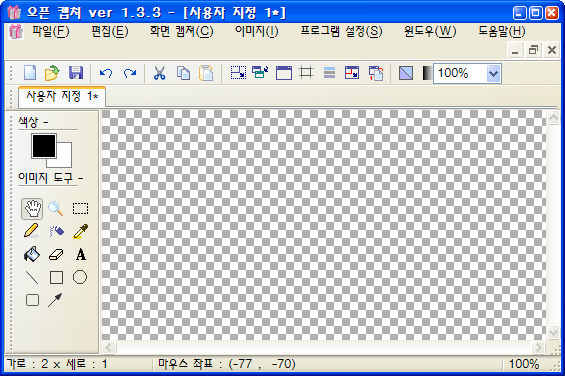Select the Ellipse shape tool
Viewport: 565px width, 376px height.
coord(80,277)
